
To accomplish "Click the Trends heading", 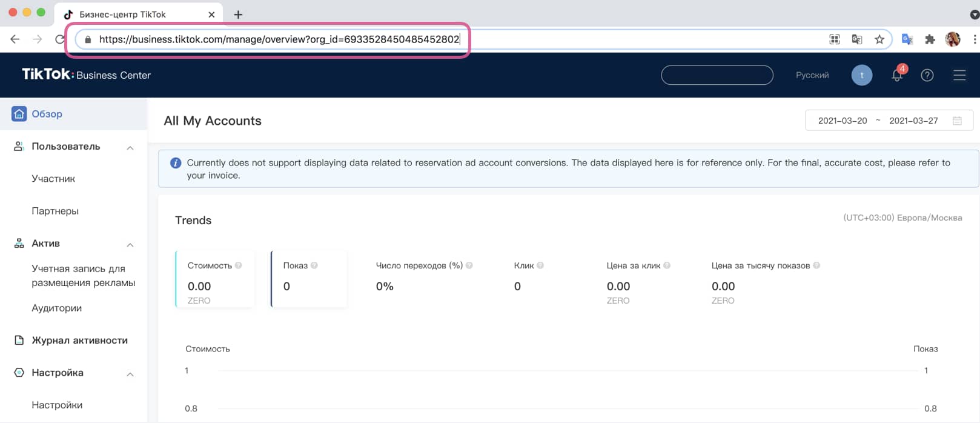I will click(193, 220).
